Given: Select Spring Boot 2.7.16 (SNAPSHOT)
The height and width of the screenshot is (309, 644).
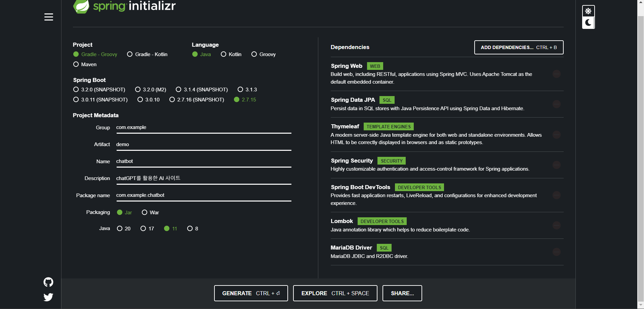Looking at the screenshot, I should 197,100.
